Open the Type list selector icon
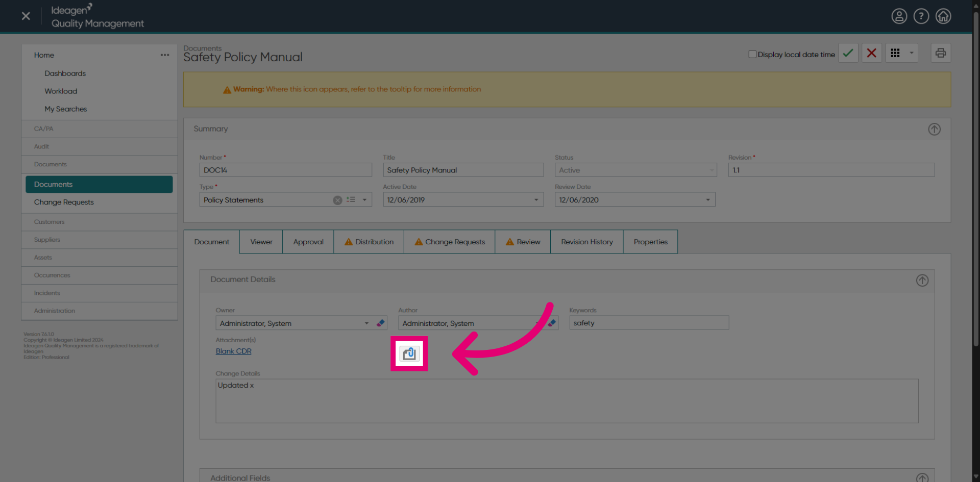This screenshot has width=980, height=482. [x=351, y=199]
